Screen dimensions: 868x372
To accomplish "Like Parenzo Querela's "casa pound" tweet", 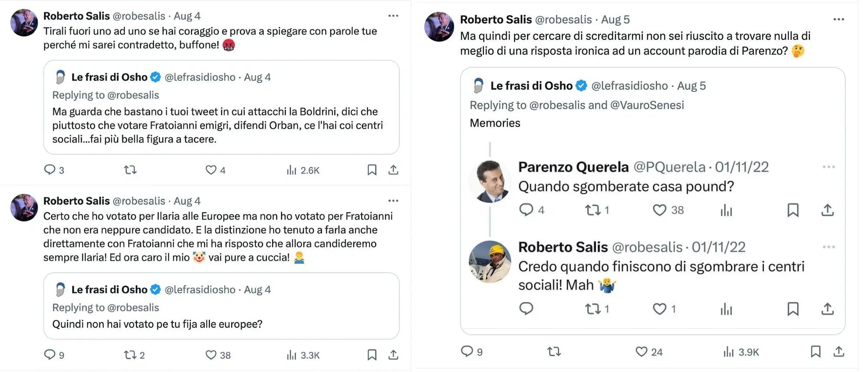I will click(660, 210).
